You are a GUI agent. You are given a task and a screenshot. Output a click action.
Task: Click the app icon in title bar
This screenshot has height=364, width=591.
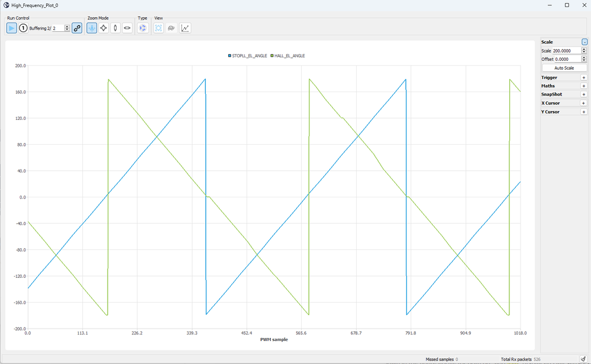pos(7,5)
